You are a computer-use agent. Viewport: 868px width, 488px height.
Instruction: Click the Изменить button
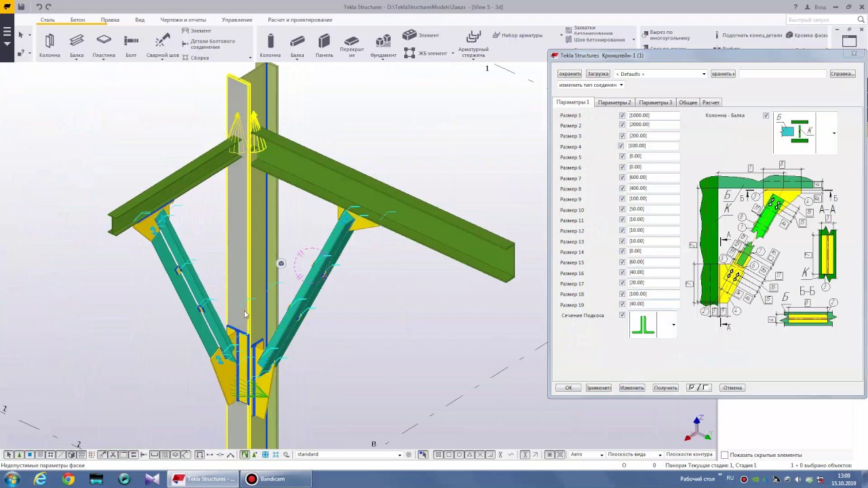point(631,388)
